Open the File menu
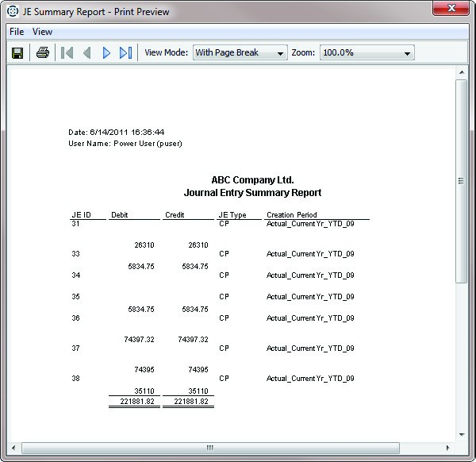The height and width of the screenshot is (462, 476). coord(17,32)
